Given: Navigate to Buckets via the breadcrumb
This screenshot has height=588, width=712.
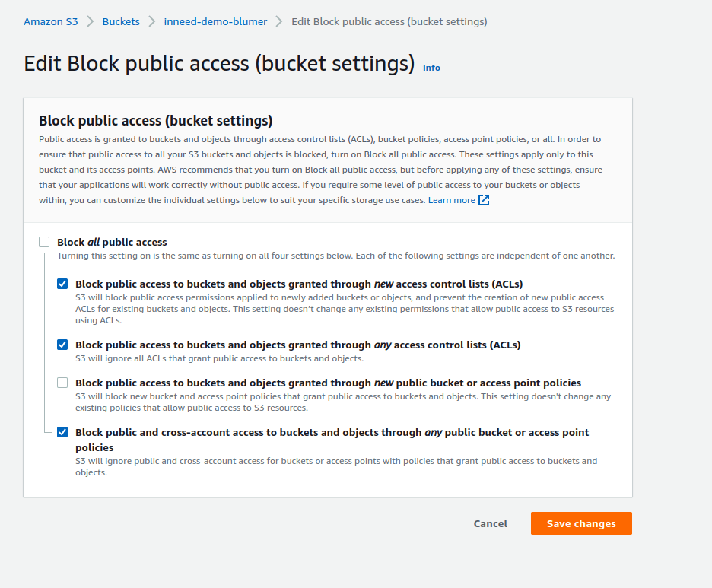Looking at the screenshot, I should click(121, 21).
